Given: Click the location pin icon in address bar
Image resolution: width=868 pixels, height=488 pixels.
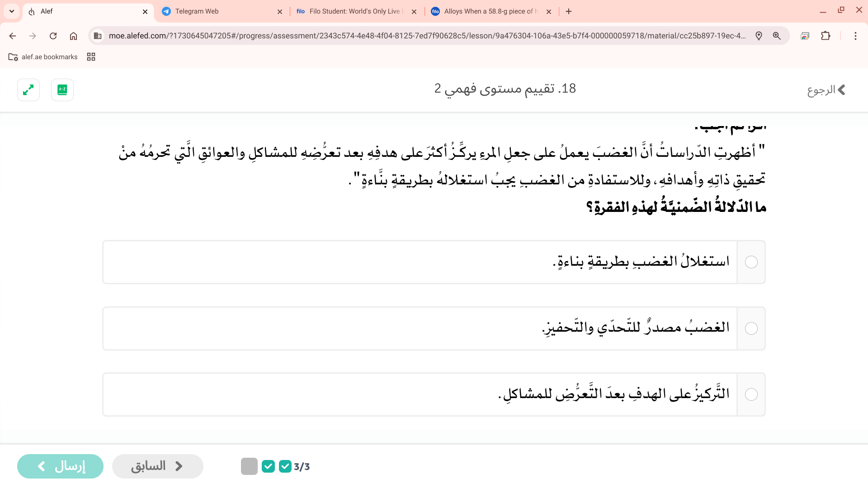Looking at the screenshot, I should [x=759, y=36].
